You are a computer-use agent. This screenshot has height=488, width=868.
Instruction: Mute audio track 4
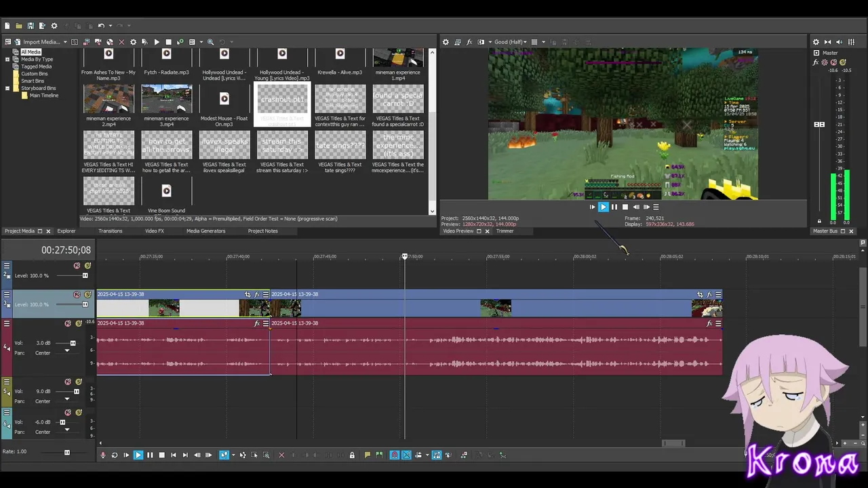[68, 323]
